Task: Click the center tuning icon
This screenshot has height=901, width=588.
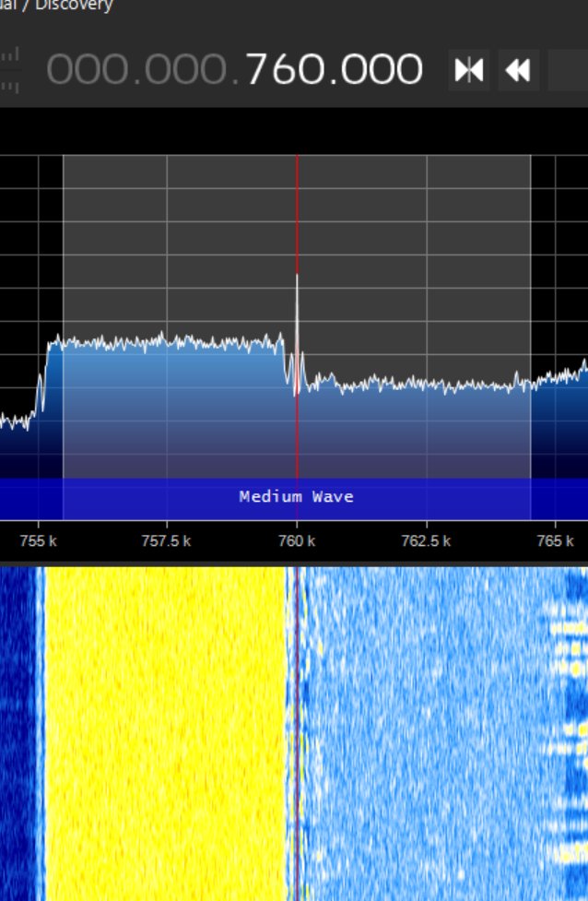Action: (x=468, y=70)
